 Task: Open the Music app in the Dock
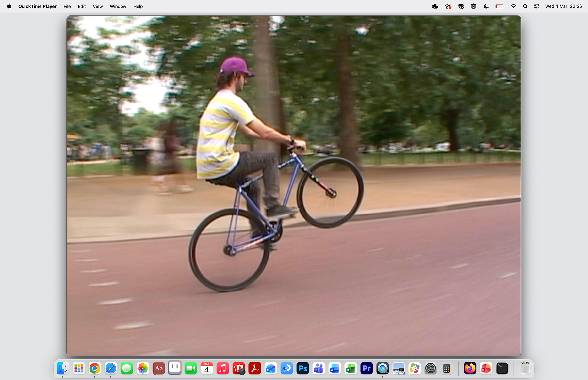tap(222, 369)
